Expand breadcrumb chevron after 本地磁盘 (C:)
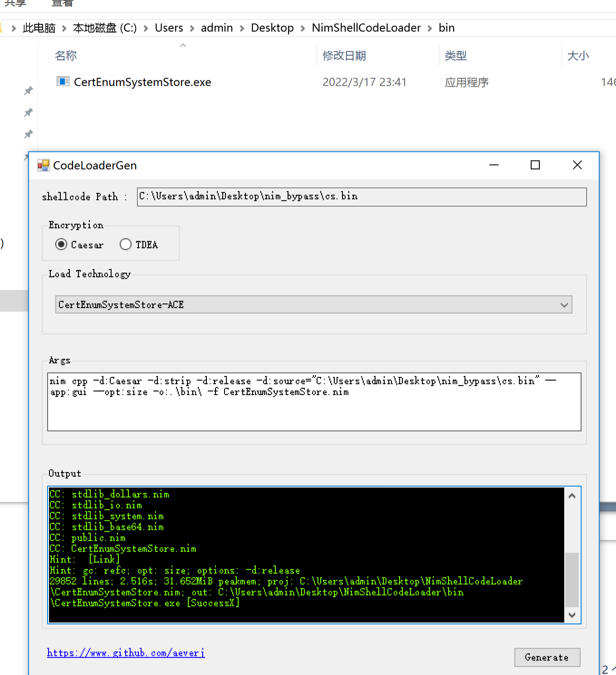 [x=146, y=29]
